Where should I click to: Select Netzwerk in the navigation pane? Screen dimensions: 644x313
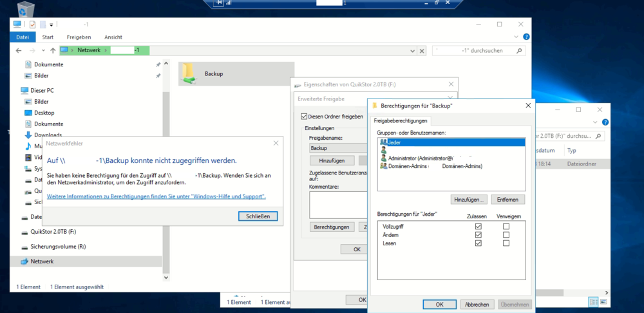42,261
